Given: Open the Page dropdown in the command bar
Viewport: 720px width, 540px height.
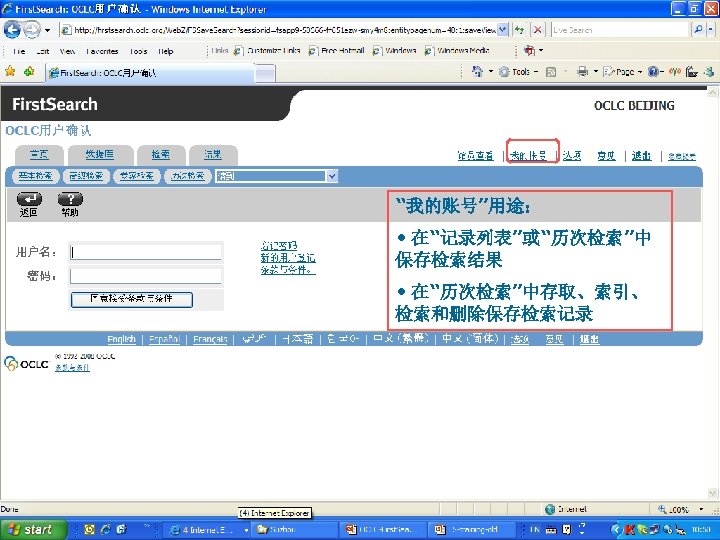Looking at the screenshot, I should [x=622, y=72].
